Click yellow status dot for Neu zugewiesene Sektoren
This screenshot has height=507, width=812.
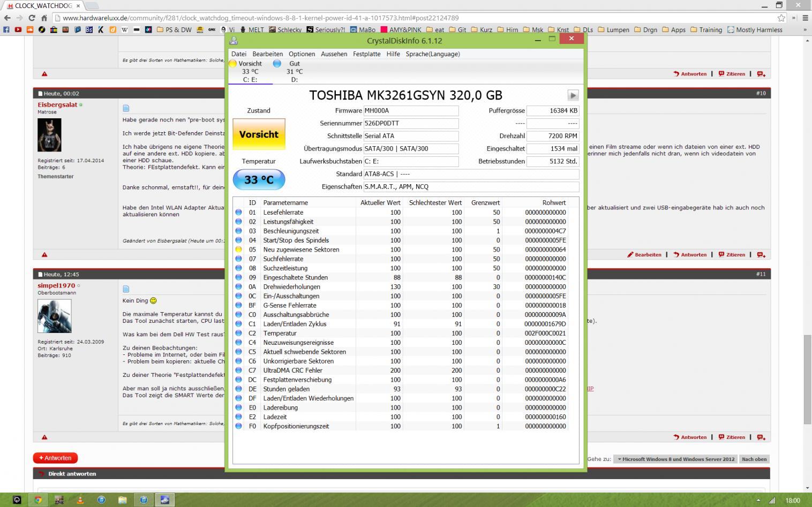pyautogui.click(x=238, y=249)
